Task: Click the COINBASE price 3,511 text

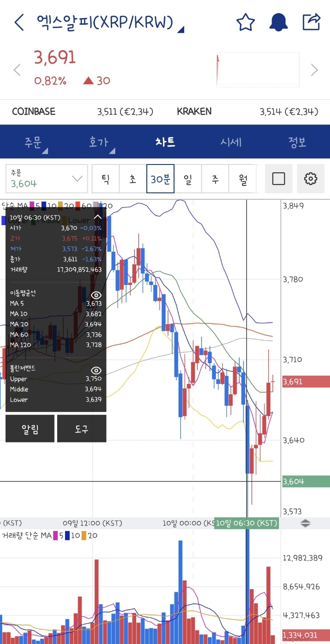Action: [125, 112]
